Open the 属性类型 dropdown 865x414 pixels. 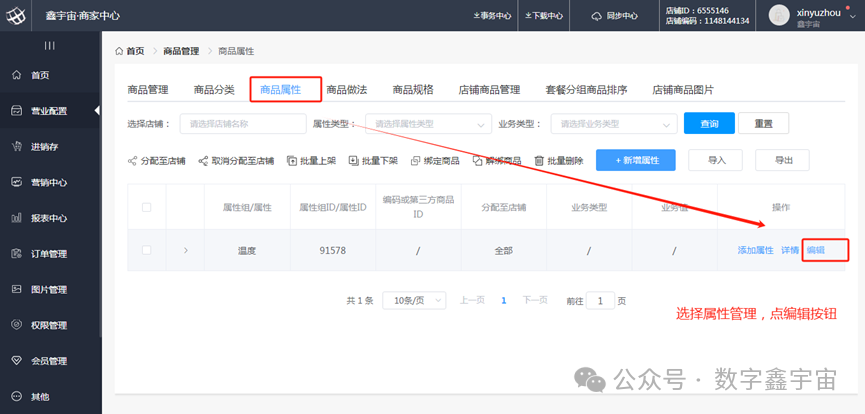(428, 124)
